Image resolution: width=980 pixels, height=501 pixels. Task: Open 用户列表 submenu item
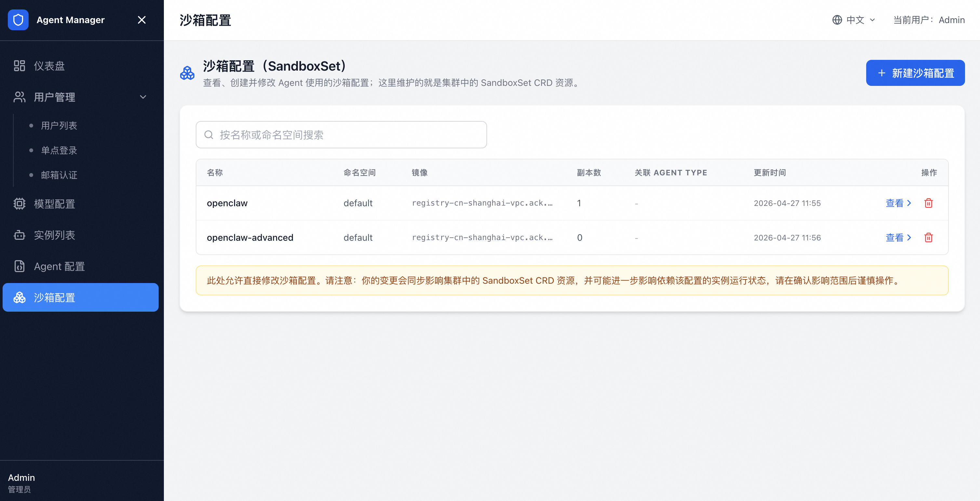59,126
